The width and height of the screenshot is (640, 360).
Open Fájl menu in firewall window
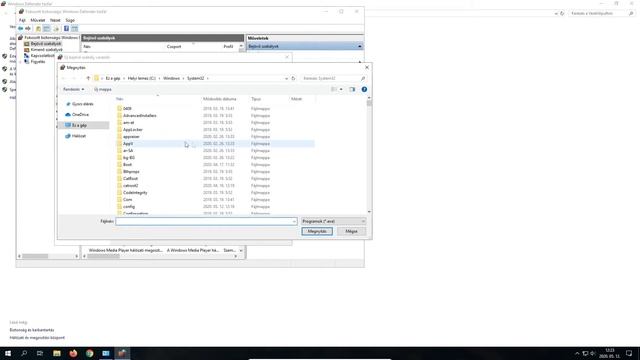[x=22, y=20]
